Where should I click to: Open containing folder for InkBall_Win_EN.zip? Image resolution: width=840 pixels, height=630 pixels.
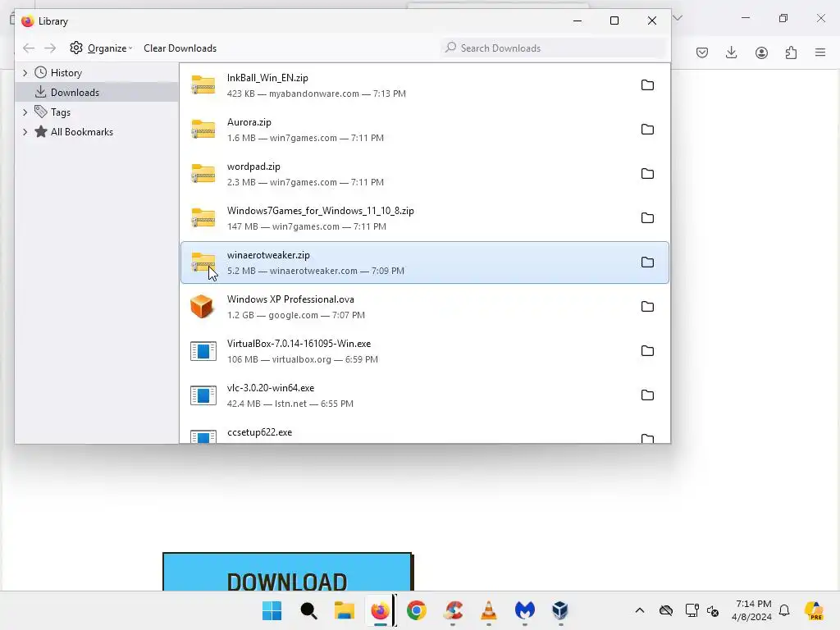coord(647,85)
